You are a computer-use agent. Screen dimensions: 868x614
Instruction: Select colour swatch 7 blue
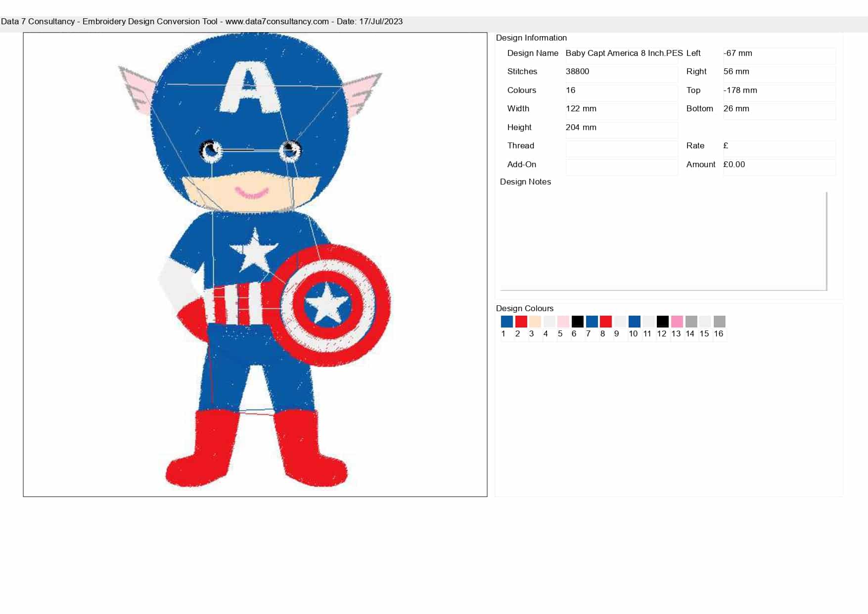[592, 322]
